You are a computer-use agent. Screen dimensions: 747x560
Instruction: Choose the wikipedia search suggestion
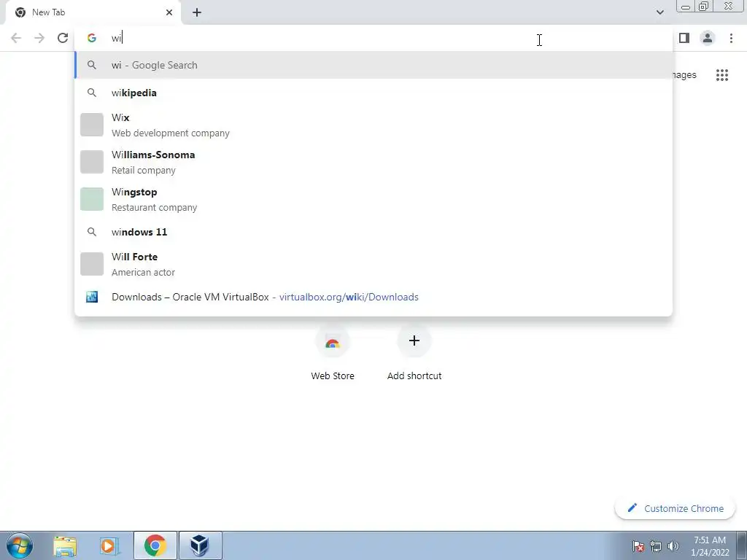click(x=373, y=93)
